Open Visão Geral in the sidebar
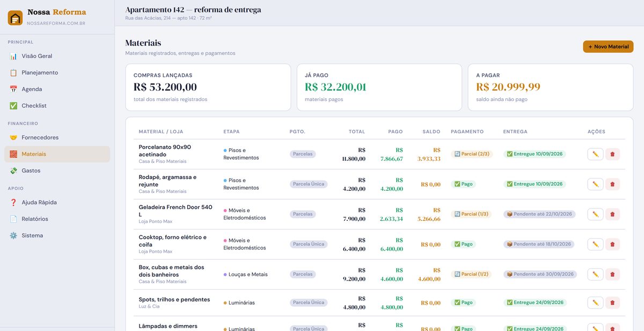644x331 pixels. pos(57,56)
